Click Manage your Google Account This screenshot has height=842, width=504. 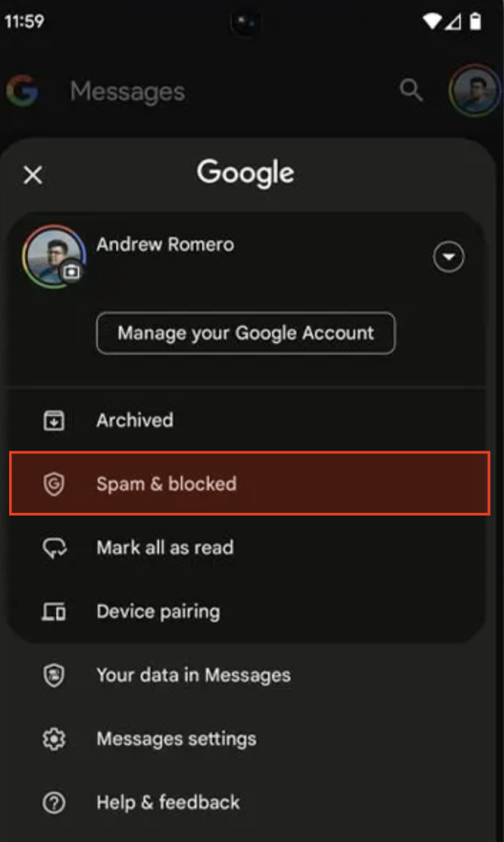(x=246, y=334)
